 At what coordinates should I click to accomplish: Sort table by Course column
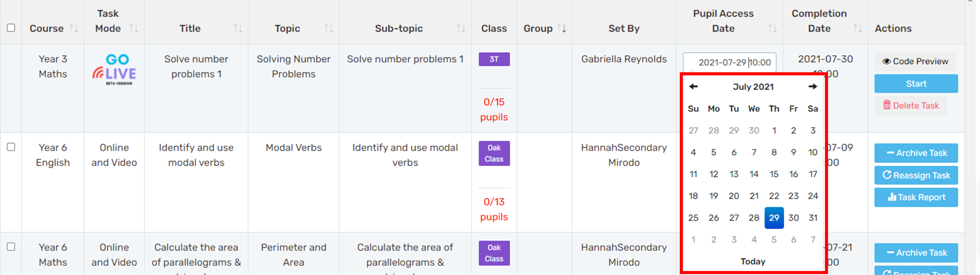pos(74,28)
